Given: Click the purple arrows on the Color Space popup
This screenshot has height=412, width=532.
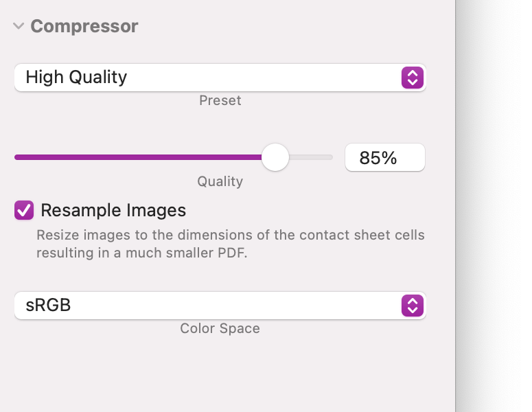Looking at the screenshot, I should pyautogui.click(x=411, y=306).
